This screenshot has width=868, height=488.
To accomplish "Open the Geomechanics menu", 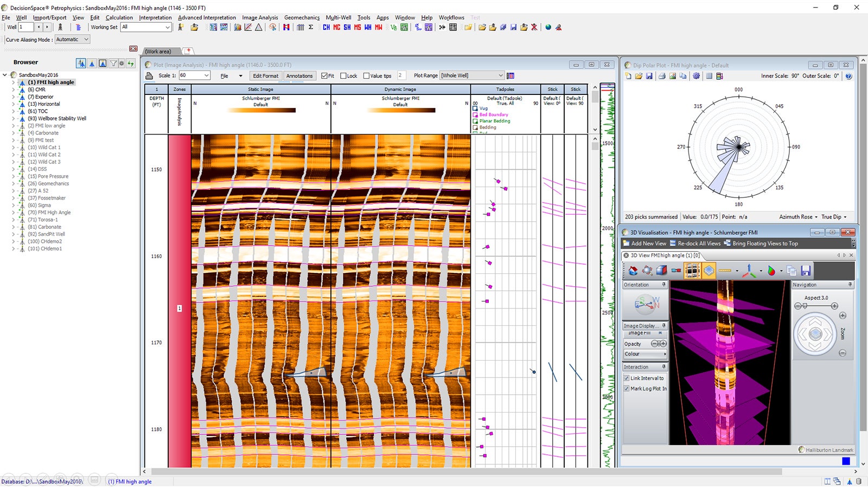I will pos(302,17).
